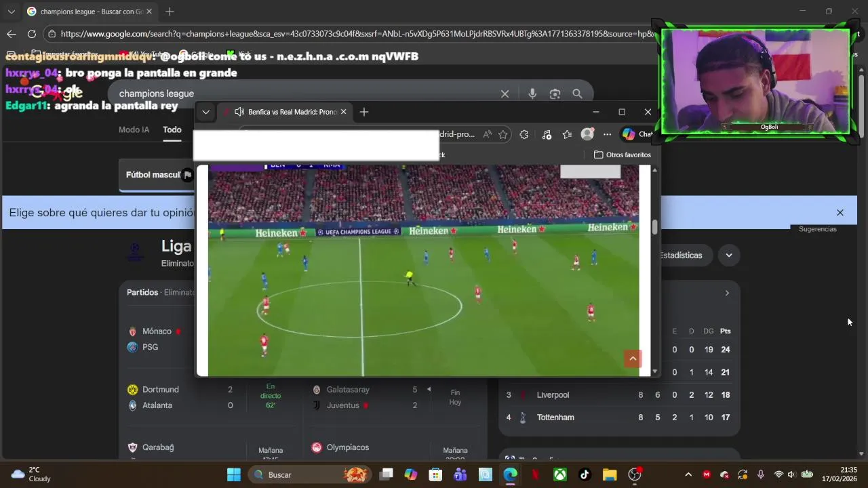Screen dimensions: 868x488
Task: Click the Google search box with champions league
Action: click(305, 94)
